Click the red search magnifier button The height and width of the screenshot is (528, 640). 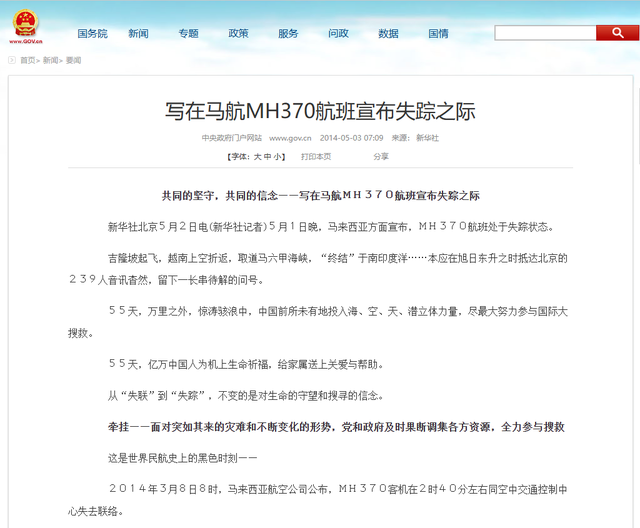tap(617, 33)
